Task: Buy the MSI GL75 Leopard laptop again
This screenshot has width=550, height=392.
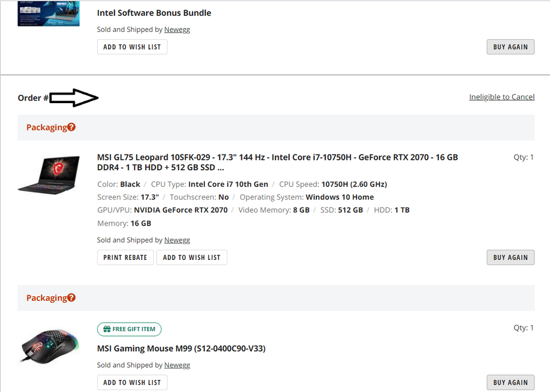Action: point(510,258)
